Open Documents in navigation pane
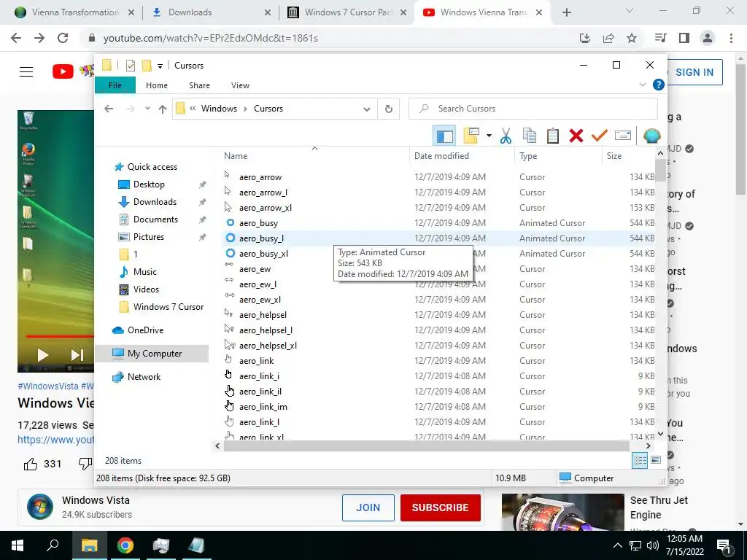 pos(155,219)
